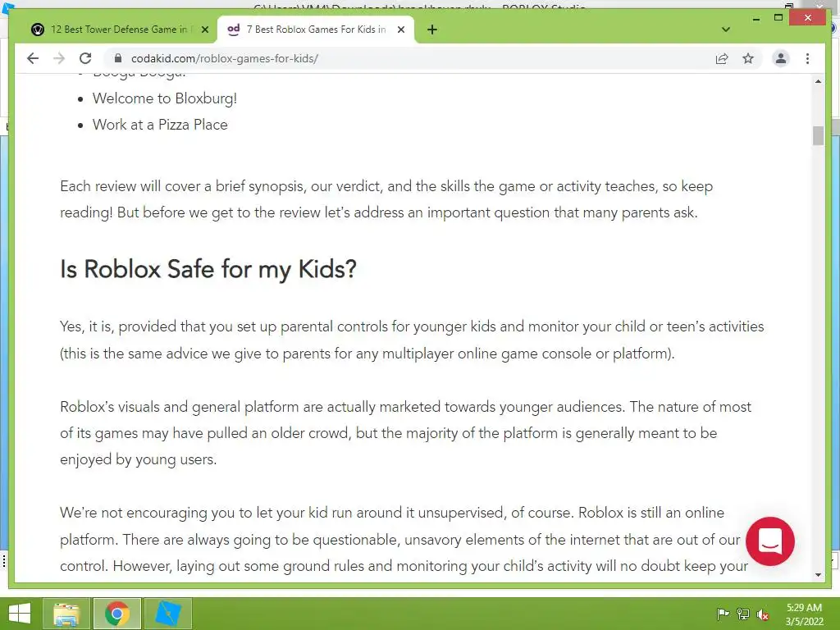This screenshot has width=840, height=630.
Task: View site security lock information
Action: coord(118,58)
